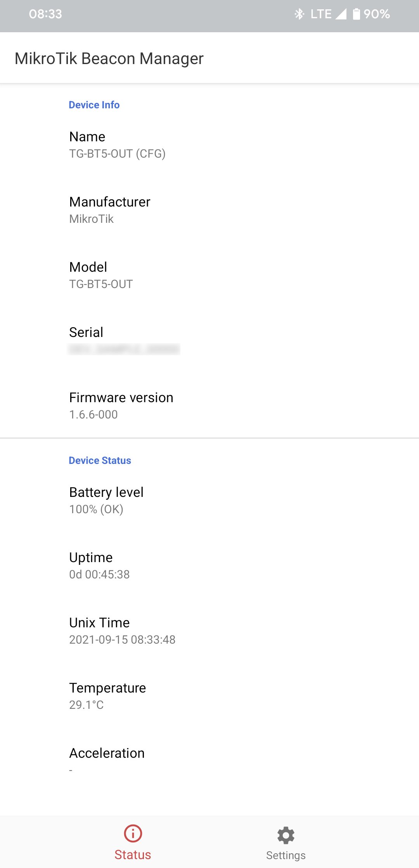This screenshot has width=419, height=868.
Task: Switch to the Settings tab label
Action: coord(286,855)
